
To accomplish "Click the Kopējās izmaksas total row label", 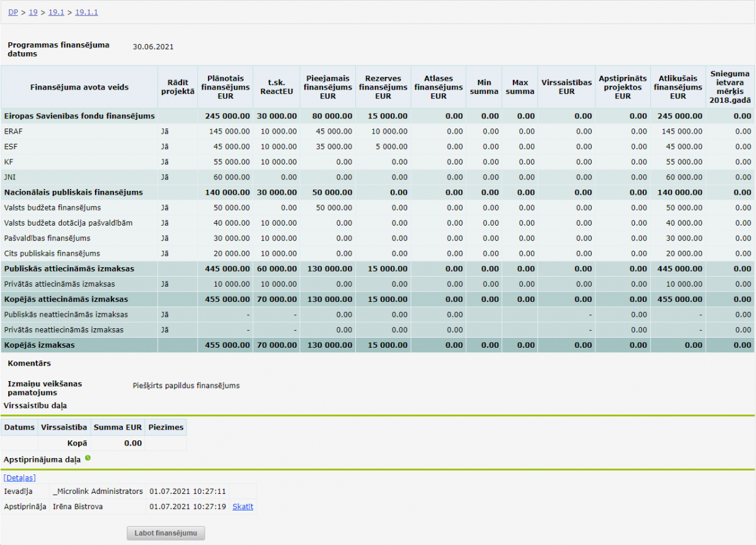I will coord(39,345).
